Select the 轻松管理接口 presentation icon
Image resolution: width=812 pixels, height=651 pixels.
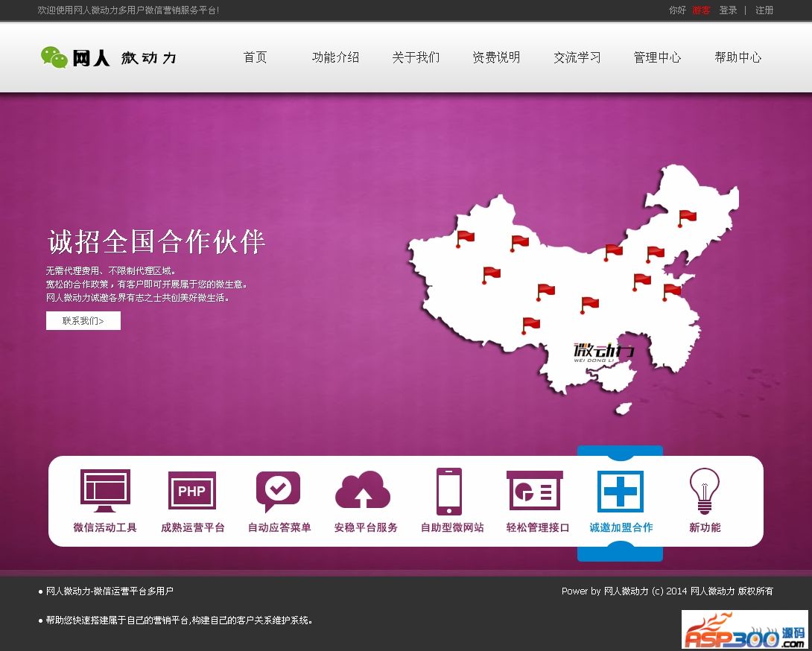[534, 490]
